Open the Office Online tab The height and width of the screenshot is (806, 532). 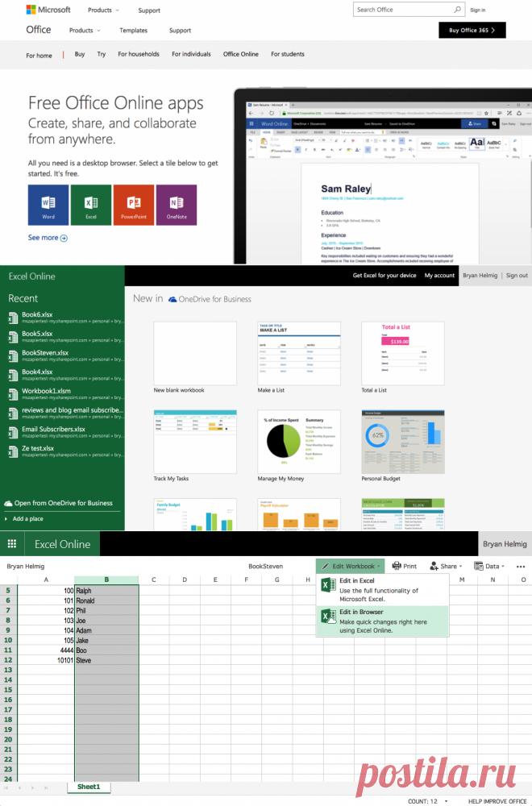click(240, 54)
